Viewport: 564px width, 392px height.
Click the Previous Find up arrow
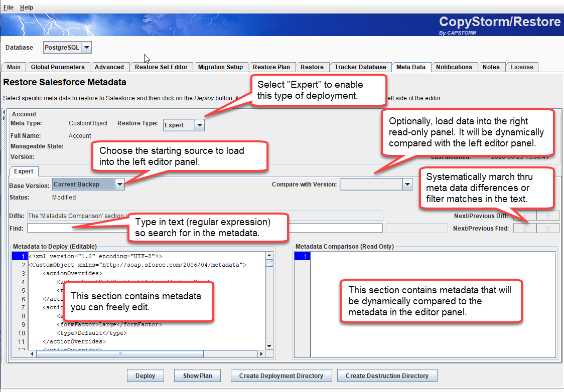point(548,228)
